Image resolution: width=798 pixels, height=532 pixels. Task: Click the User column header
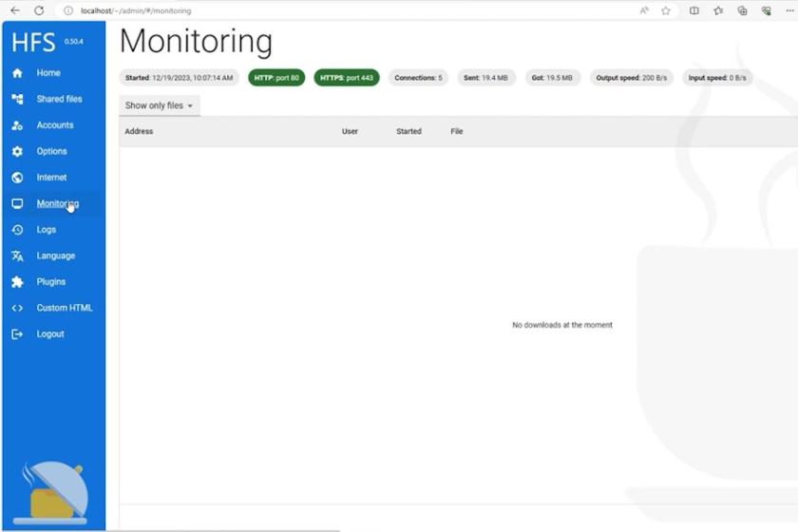350,131
